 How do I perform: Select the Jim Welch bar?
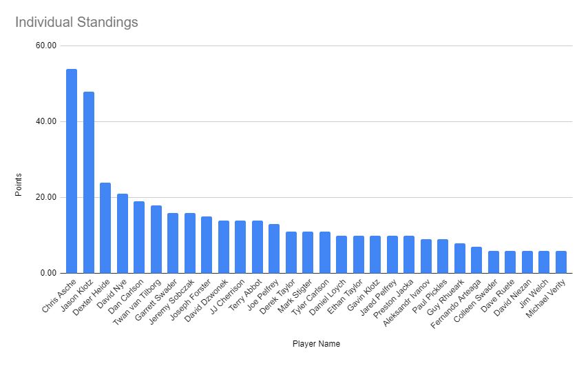544,262
